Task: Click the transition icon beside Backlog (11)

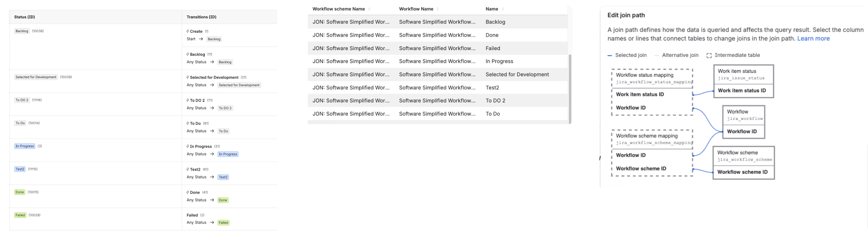Action: point(188,54)
